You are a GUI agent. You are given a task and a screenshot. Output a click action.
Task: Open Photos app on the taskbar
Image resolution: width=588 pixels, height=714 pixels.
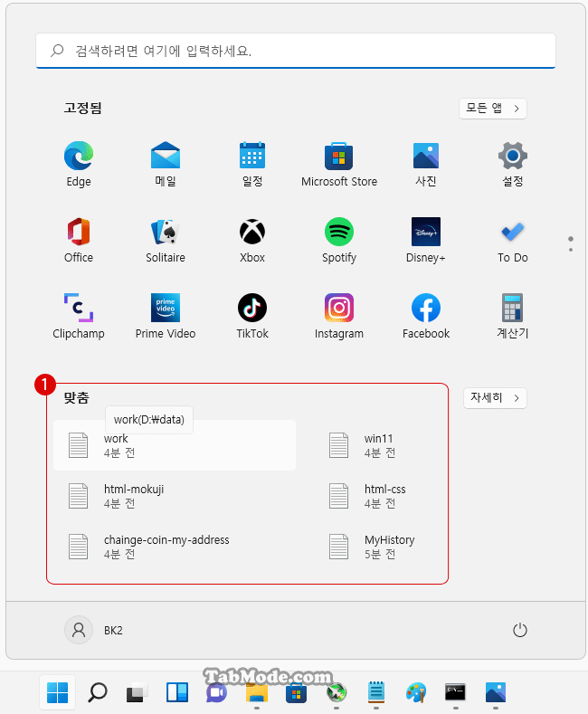[495, 692]
